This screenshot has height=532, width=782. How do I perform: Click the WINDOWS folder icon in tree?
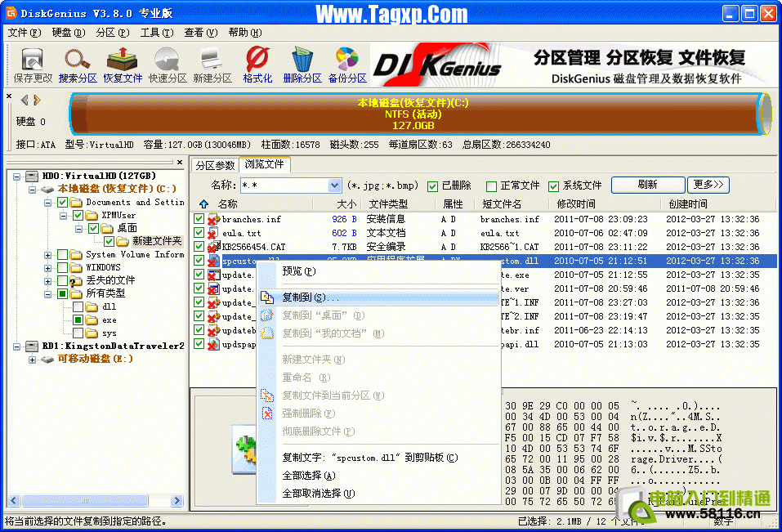coord(76,268)
